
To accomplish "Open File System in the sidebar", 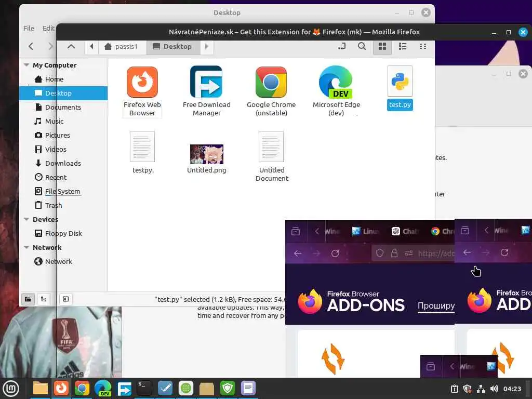I will point(63,191).
